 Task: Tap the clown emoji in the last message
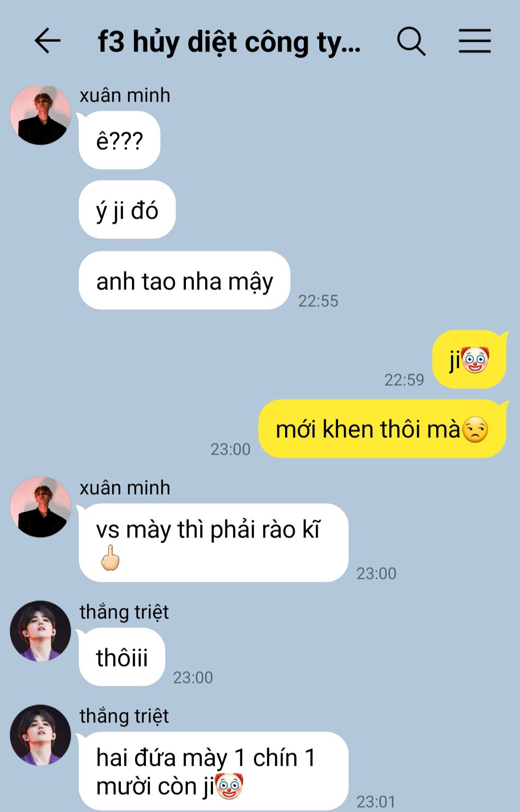pos(229,786)
